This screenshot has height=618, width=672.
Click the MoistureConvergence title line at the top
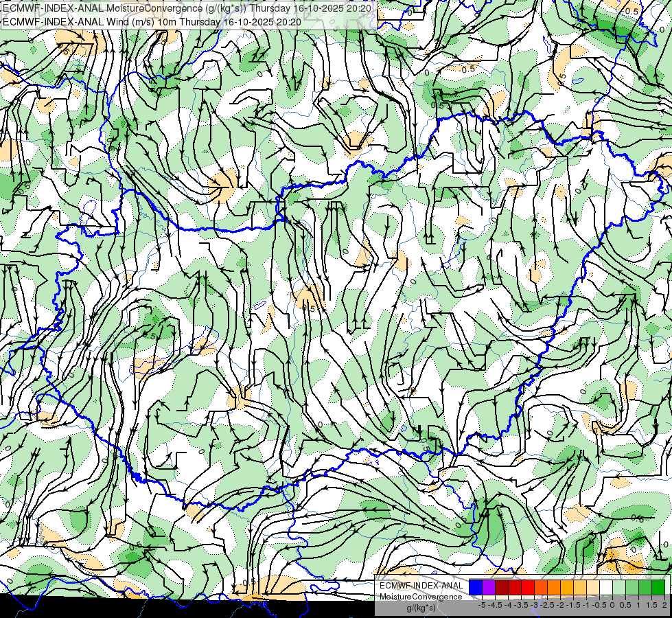[187, 8]
